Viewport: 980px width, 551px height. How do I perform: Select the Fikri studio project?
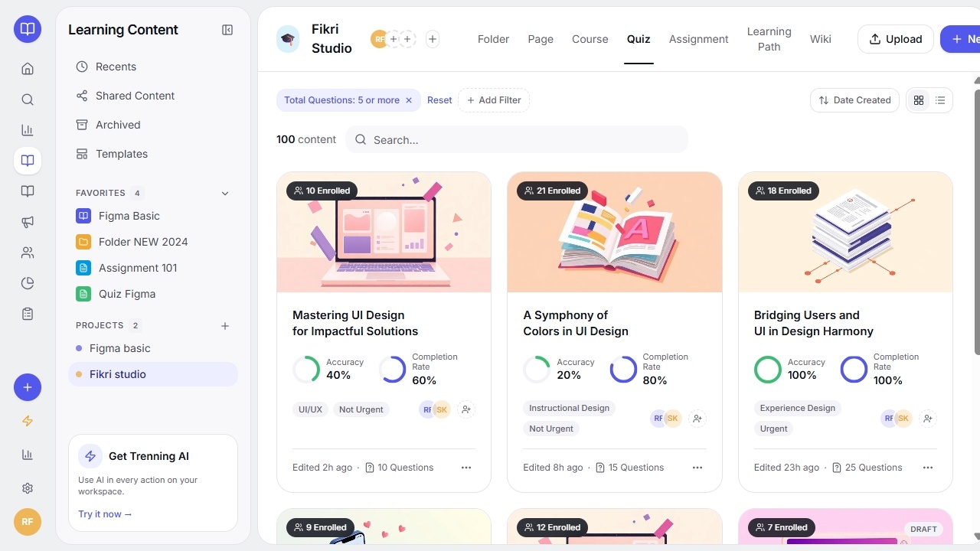(153, 374)
